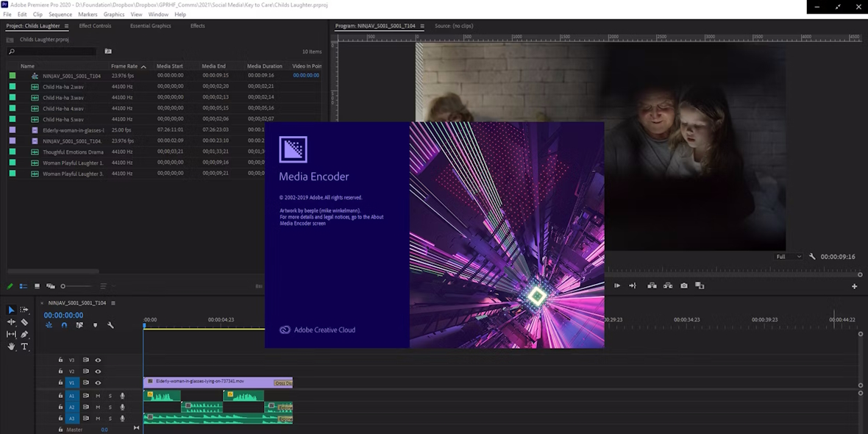Screen dimensions: 868x434
Task: Open the Sequence menu
Action: click(60, 14)
